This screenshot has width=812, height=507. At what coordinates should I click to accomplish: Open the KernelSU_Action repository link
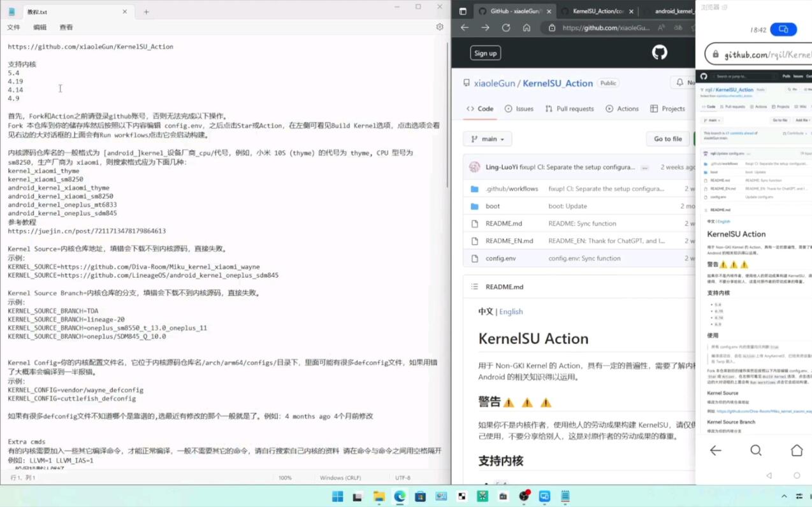click(x=558, y=83)
